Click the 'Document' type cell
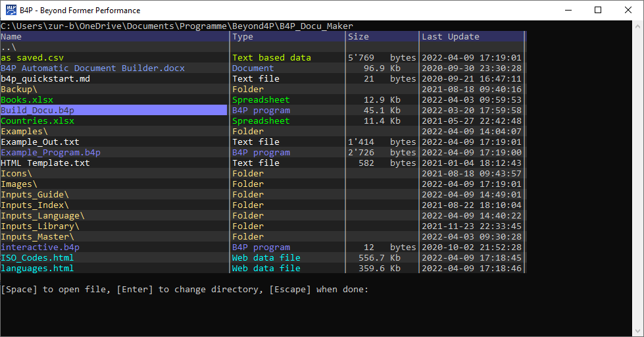Screen dimensions: 644x337 pyautogui.click(x=253, y=68)
